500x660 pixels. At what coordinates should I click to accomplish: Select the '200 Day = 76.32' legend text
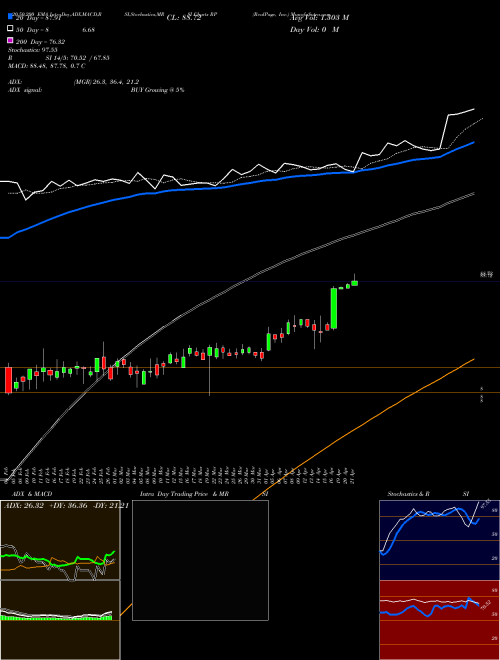[x=40, y=42]
